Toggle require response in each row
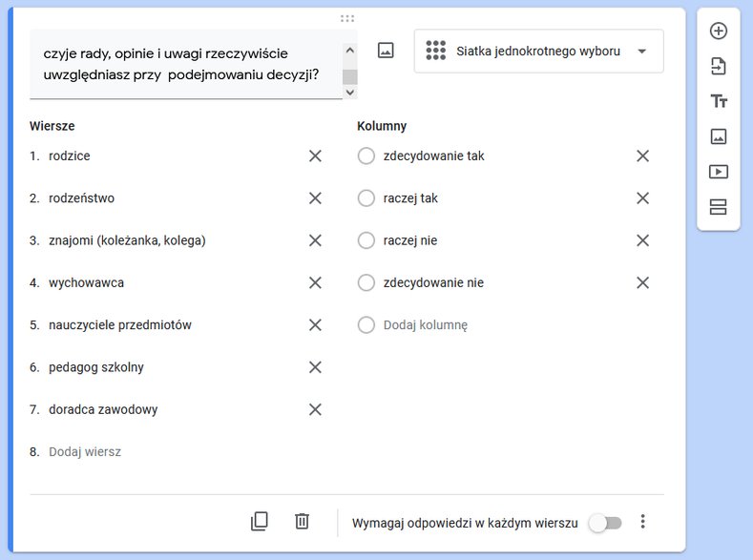This screenshot has width=753, height=560. [x=606, y=523]
